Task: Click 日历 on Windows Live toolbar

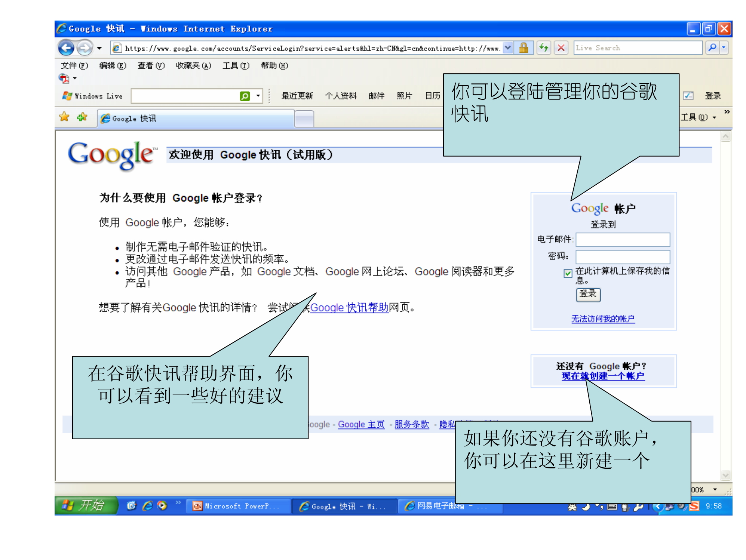Action: click(x=433, y=96)
